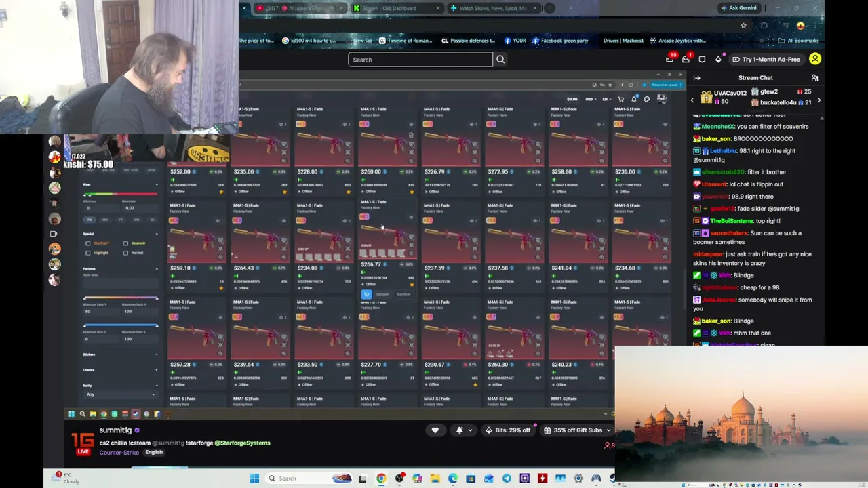This screenshot has width=868, height=488.
Task: Select the MW wear toggle button
Action: tap(105, 220)
